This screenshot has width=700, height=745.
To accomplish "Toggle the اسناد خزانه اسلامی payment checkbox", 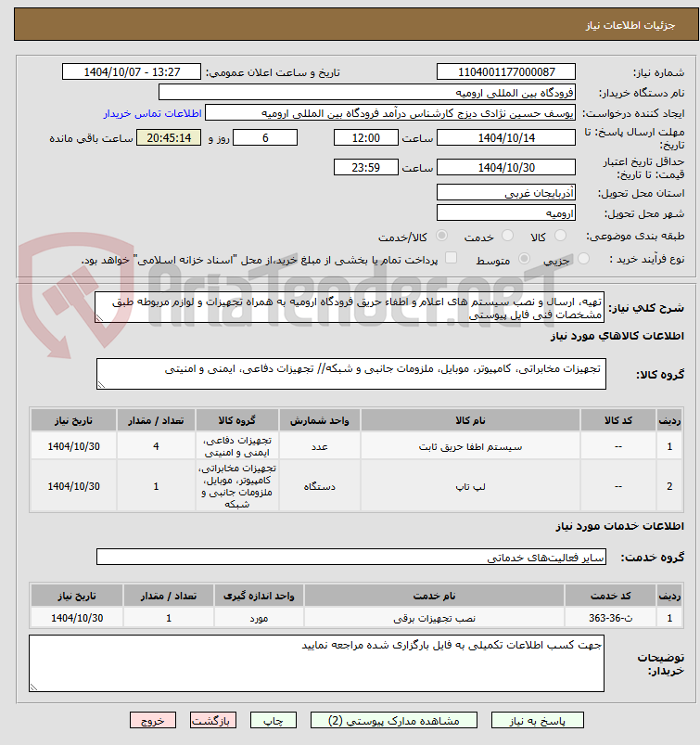I will (451, 258).
